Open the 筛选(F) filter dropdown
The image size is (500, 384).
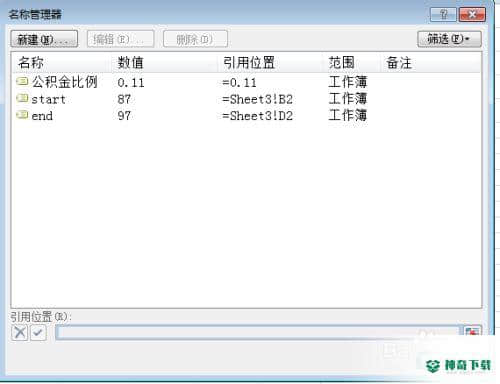click(x=449, y=39)
